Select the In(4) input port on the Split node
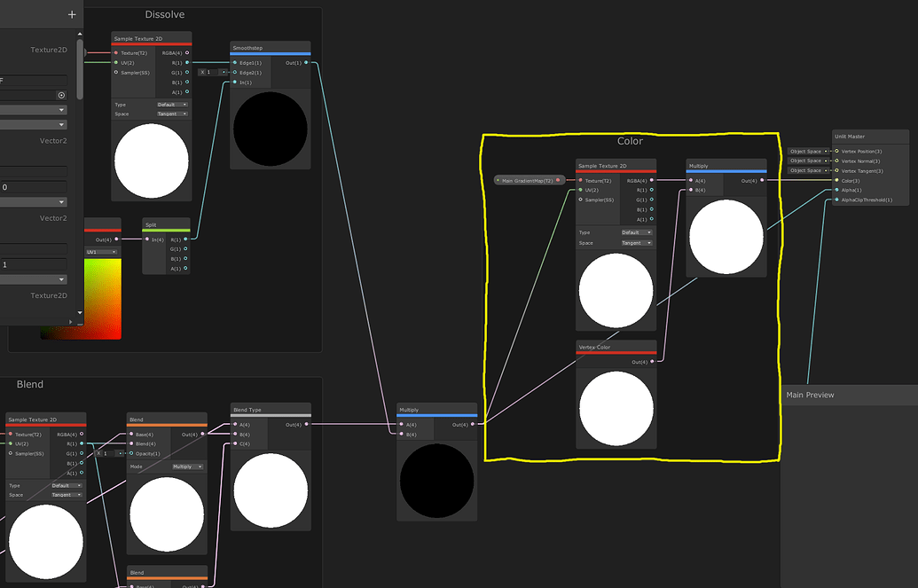918x588 pixels. [x=147, y=239]
